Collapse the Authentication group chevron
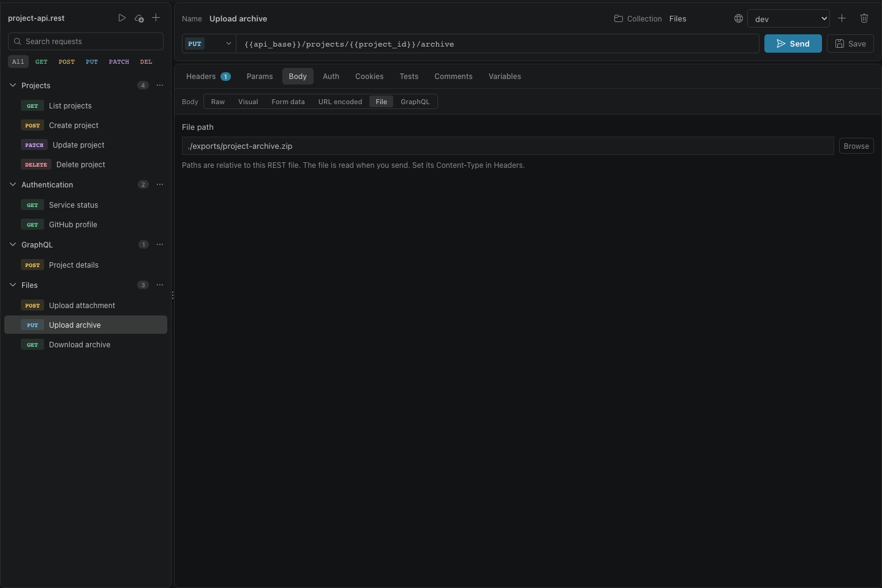 coord(13,184)
